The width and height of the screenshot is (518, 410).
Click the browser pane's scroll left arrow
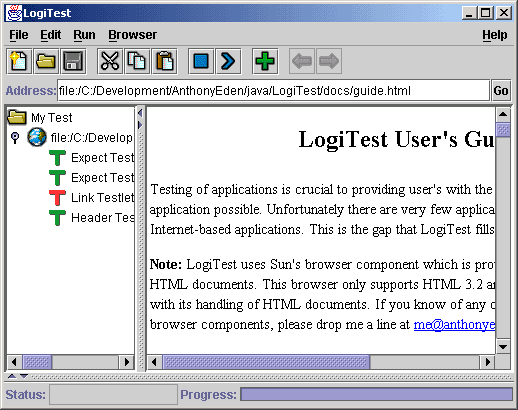[154, 362]
